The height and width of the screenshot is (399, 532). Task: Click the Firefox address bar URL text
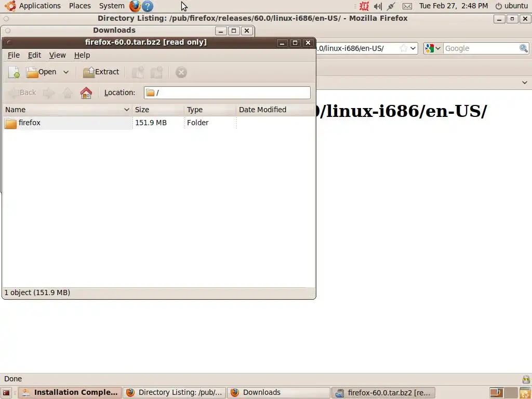point(351,48)
